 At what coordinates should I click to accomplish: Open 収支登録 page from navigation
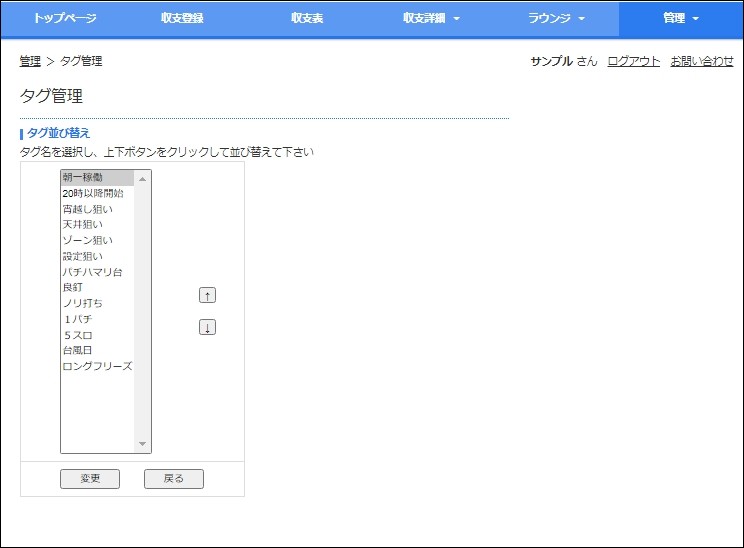pyautogui.click(x=182, y=19)
